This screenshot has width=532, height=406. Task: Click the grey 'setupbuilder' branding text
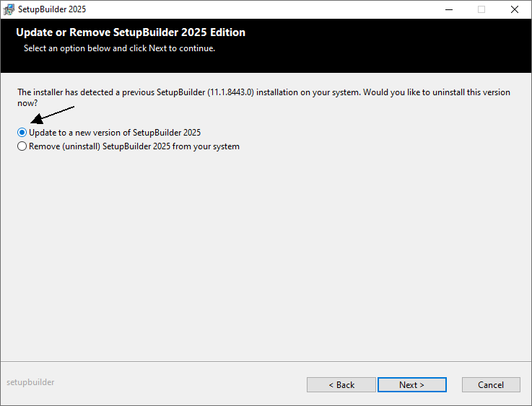30,382
